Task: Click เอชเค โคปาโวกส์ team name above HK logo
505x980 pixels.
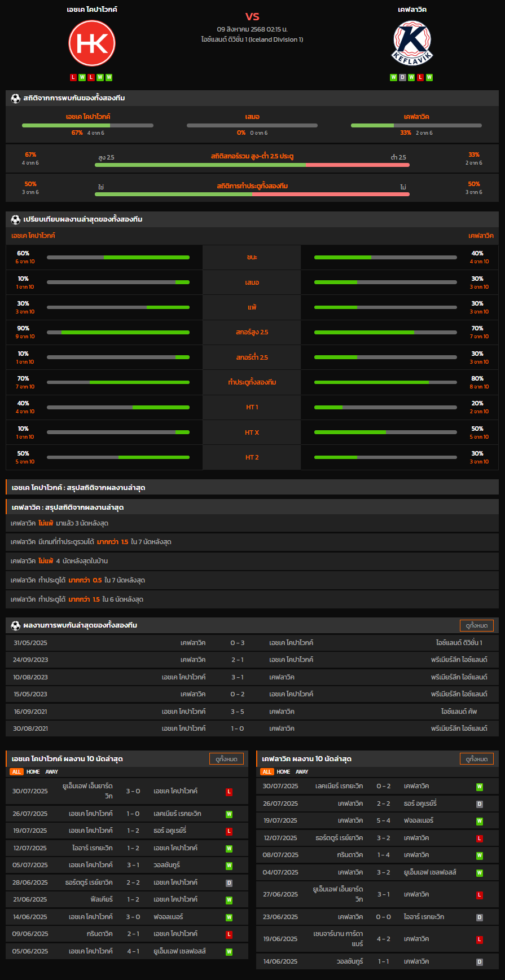Action: tap(92, 10)
